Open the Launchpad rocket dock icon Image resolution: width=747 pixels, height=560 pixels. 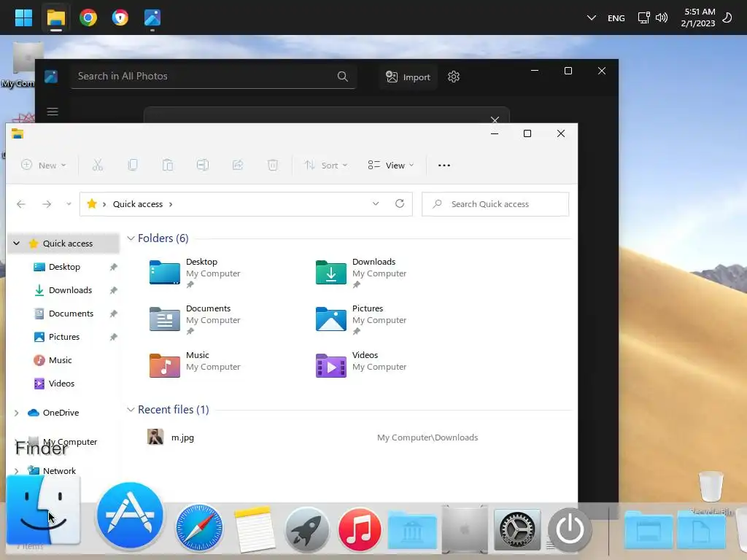pyautogui.click(x=307, y=529)
